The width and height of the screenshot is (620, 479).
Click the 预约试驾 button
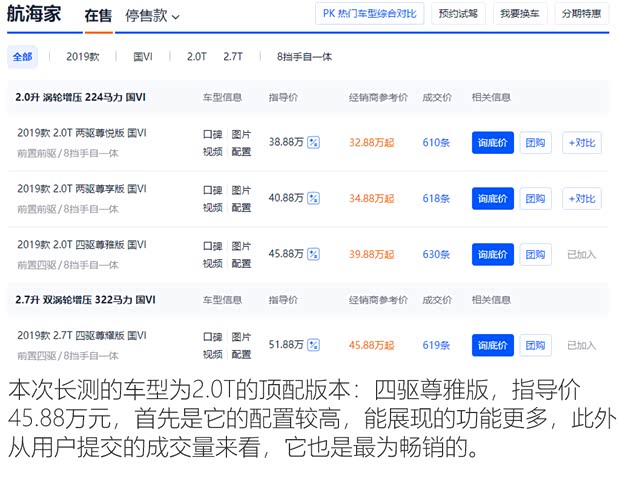458,13
